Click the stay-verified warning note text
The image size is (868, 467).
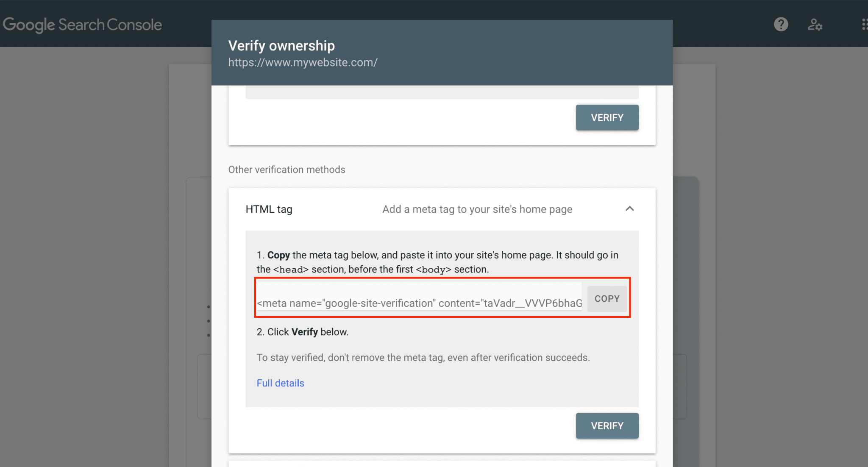click(x=423, y=357)
